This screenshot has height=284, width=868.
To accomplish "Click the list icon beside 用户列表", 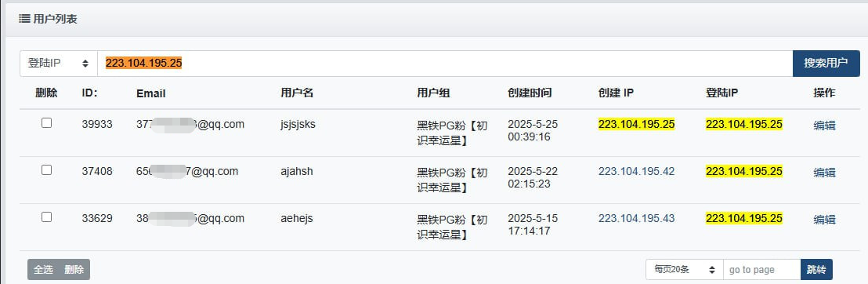I will tap(24, 19).
